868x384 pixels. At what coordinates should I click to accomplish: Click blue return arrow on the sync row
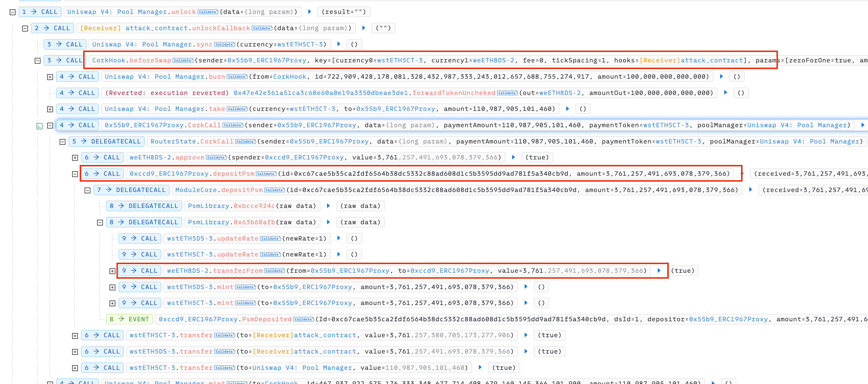(339, 44)
